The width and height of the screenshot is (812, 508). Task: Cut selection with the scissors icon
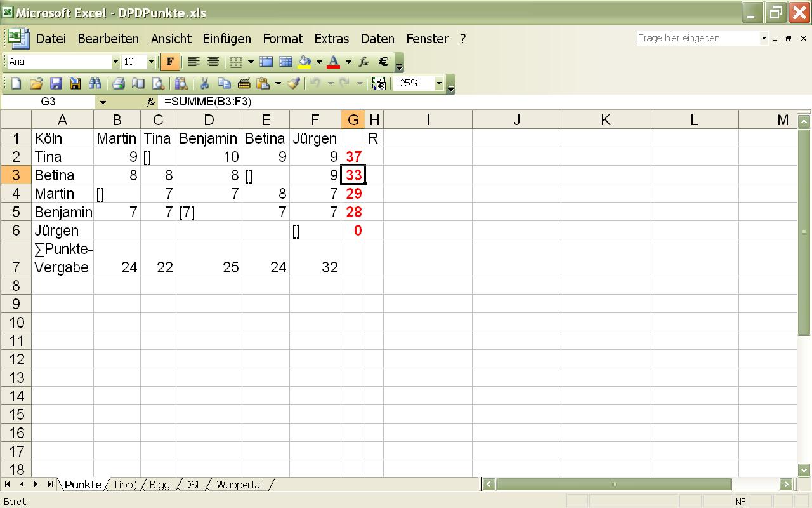[x=204, y=83]
